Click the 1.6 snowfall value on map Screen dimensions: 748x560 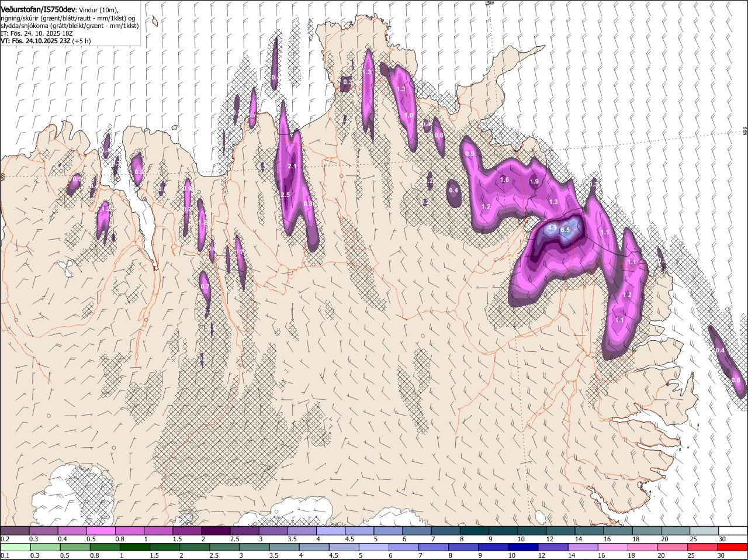505,180
